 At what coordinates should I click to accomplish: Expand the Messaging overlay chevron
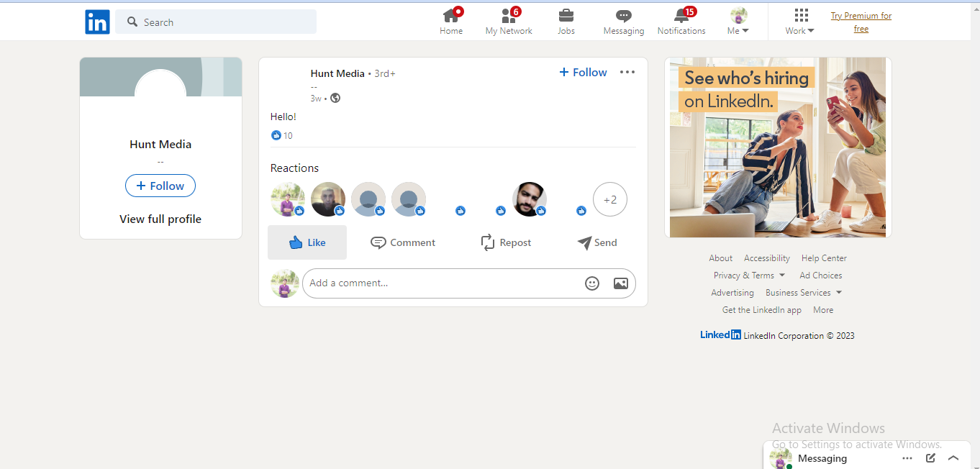tap(953, 458)
